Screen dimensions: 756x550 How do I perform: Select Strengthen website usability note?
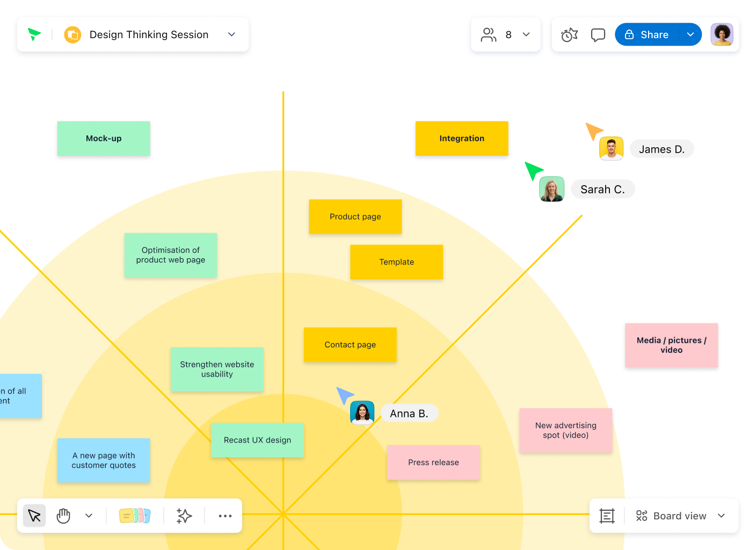click(x=217, y=370)
